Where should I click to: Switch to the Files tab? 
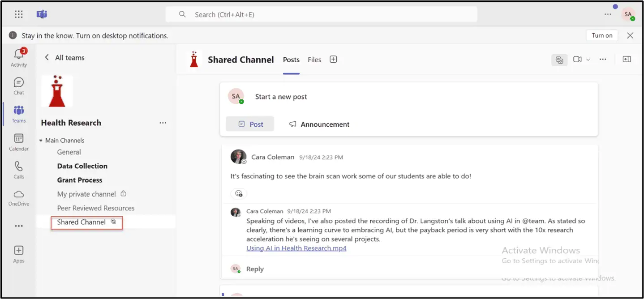point(314,59)
